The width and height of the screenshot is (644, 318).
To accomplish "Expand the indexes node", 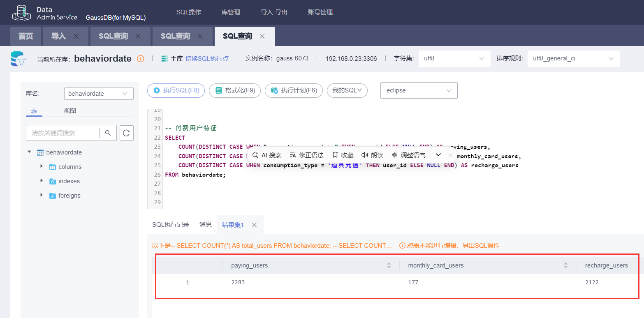I will coord(42,181).
